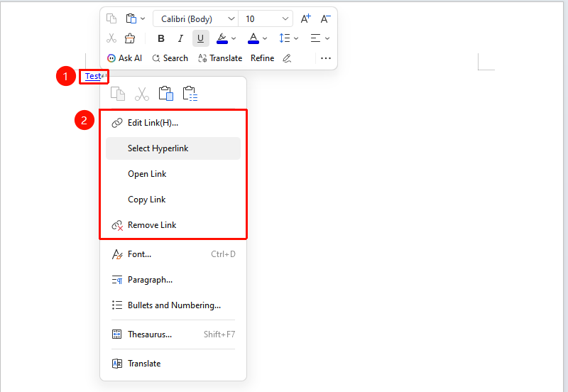The height and width of the screenshot is (392, 568).
Task: Choose Open Link from the context menu
Action: pos(173,174)
